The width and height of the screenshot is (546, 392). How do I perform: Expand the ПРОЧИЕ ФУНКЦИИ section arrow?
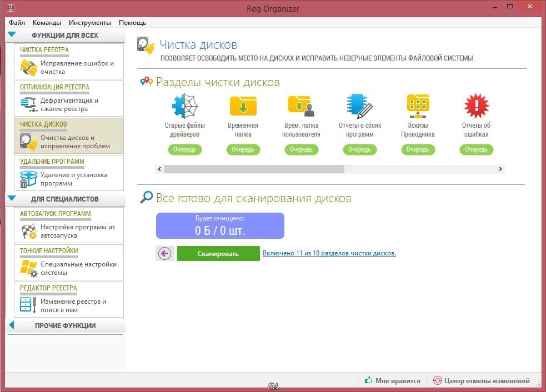pos(12,325)
